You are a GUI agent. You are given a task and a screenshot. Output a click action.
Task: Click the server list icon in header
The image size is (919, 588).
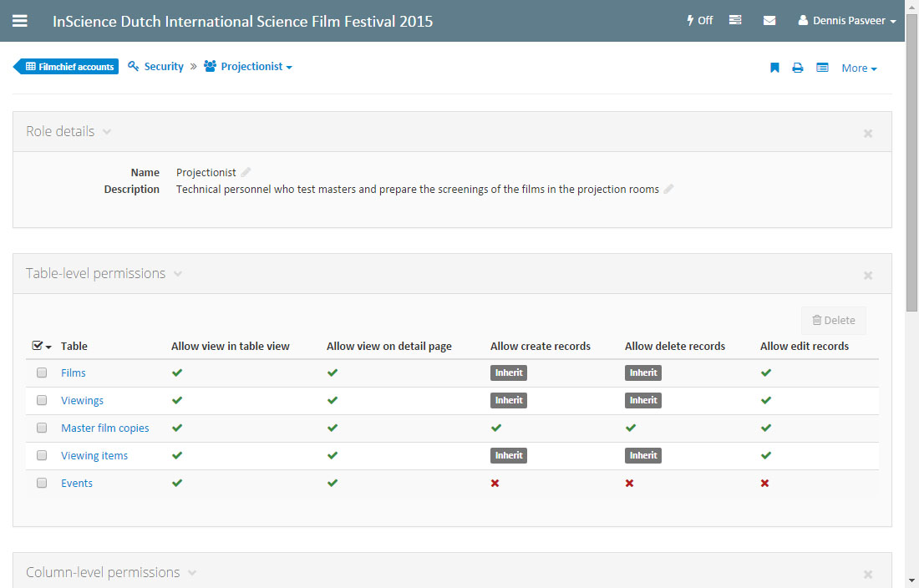[x=735, y=21]
